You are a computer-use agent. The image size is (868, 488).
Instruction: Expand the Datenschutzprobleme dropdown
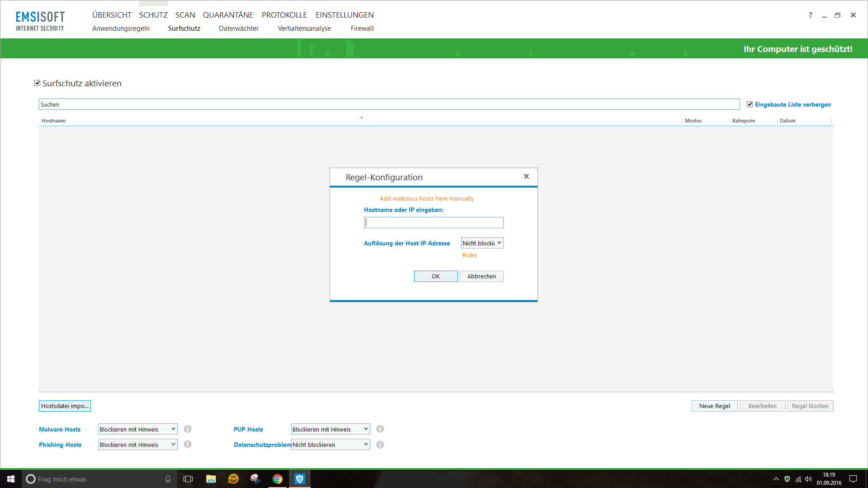pyautogui.click(x=330, y=445)
